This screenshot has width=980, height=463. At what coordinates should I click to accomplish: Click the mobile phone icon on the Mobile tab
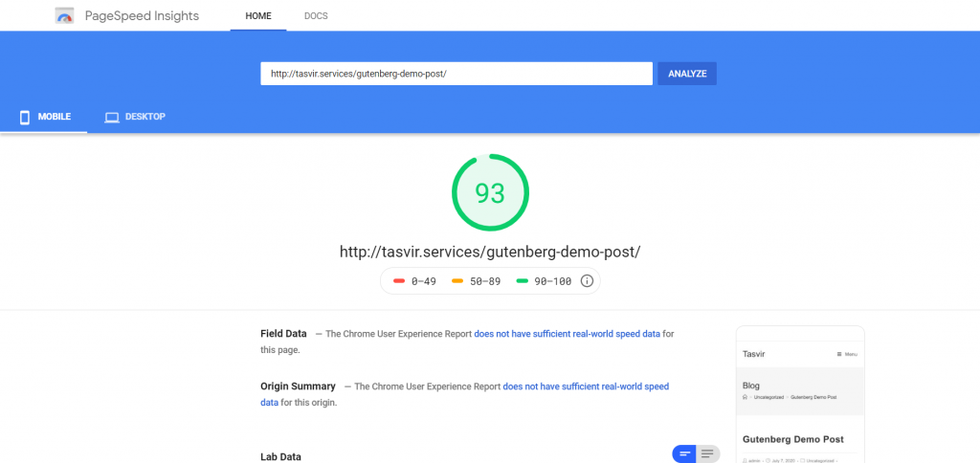pyautogui.click(x=25, y=117)
